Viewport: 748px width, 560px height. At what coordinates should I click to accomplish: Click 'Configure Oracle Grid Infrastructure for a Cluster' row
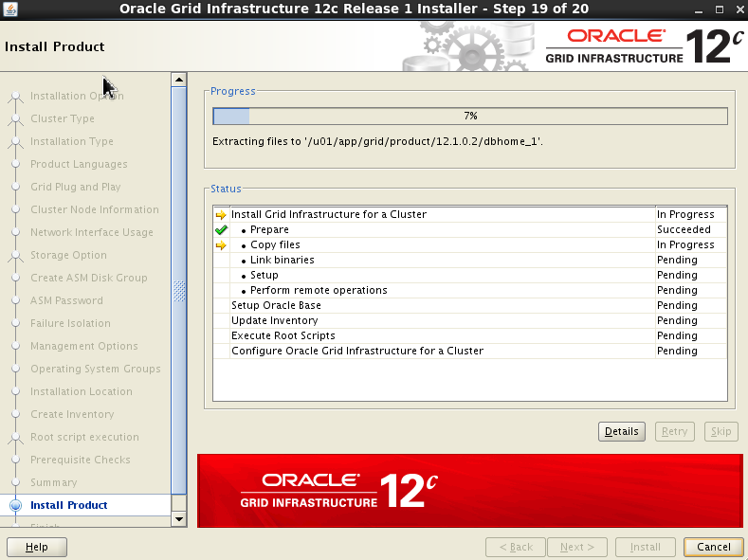click(470, 352)
